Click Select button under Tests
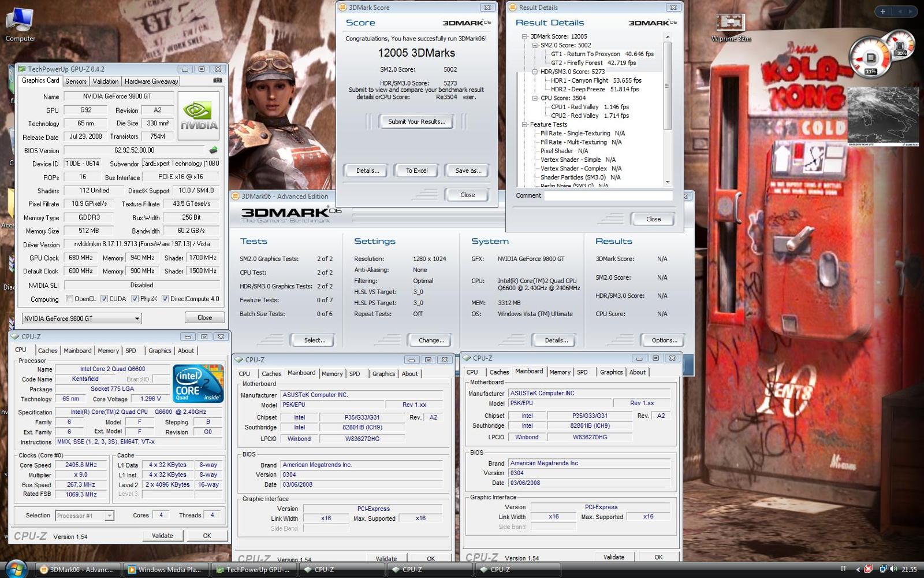 314,340
